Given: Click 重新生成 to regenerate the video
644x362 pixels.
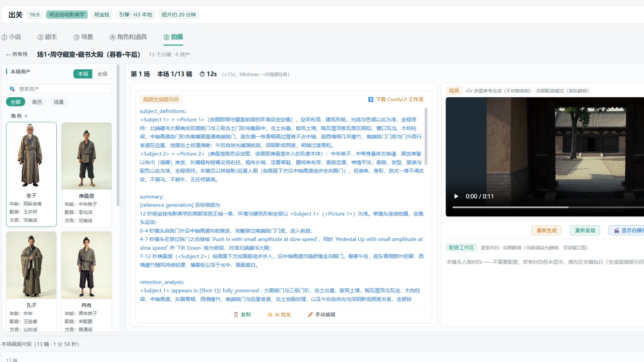Looking at the screenshot, I should [x=546, y=230].
